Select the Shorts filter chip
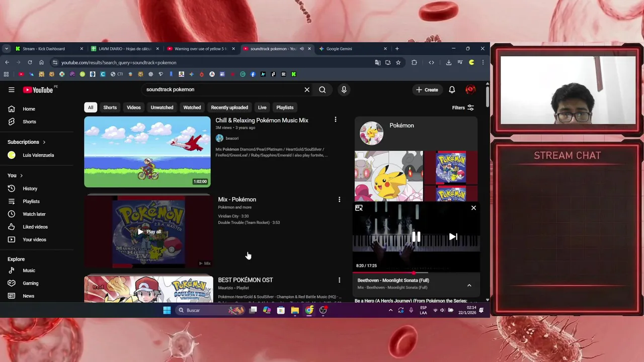The width and height of the screenshot is (644, 362). tap(110, 108)
